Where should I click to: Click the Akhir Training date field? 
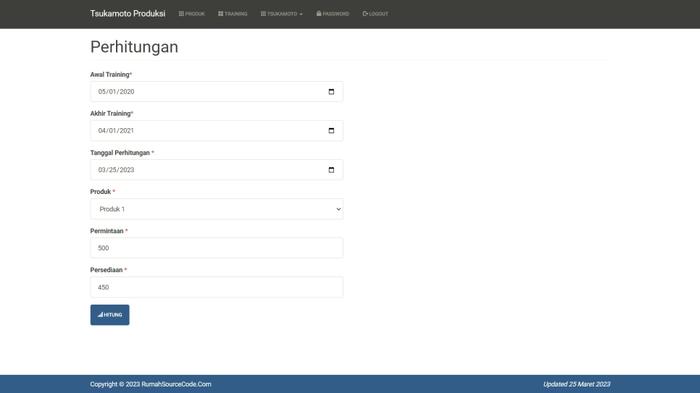point(217,130)
